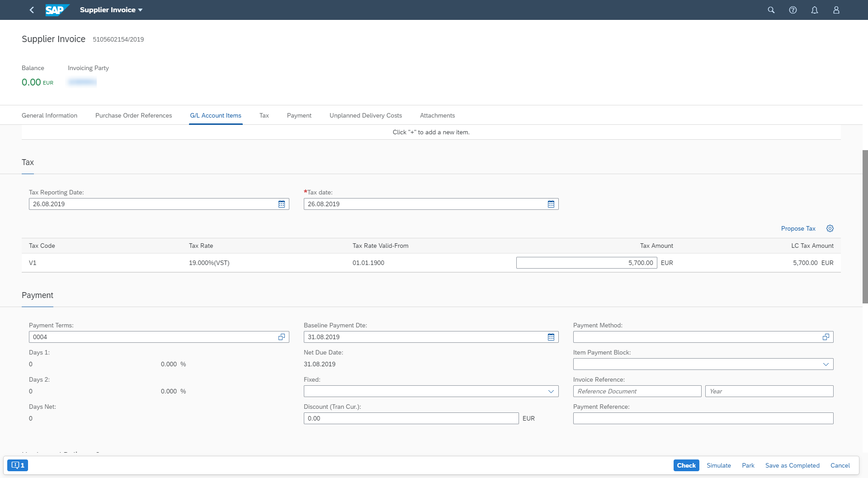Show notifications bell

815,10
